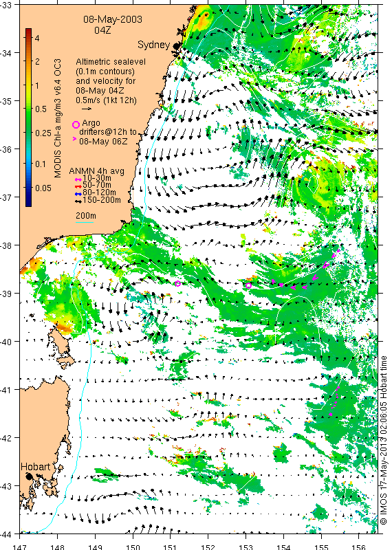
Task: Click the '08-May 06Z' legend text
Action: [103, 142]
